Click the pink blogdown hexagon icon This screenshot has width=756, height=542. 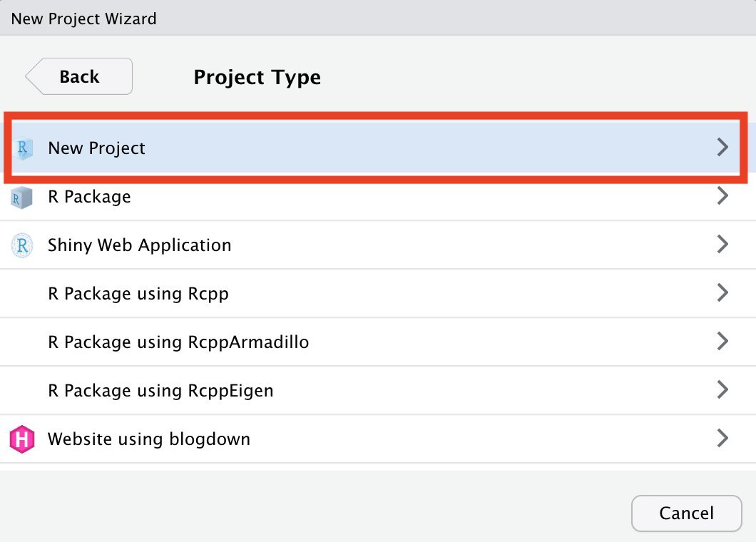[x=22, y=439]
